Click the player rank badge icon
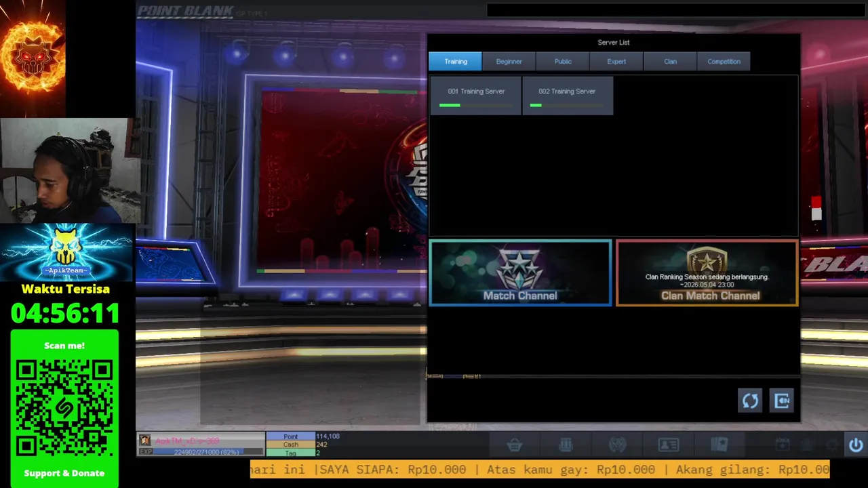This screenshot has height=488, width=868. (144, 441)
